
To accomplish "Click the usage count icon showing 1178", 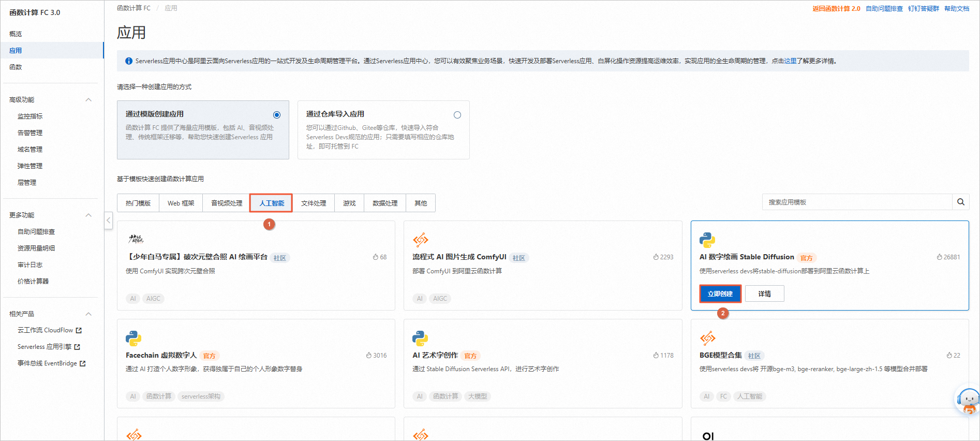I will point(656,355).
